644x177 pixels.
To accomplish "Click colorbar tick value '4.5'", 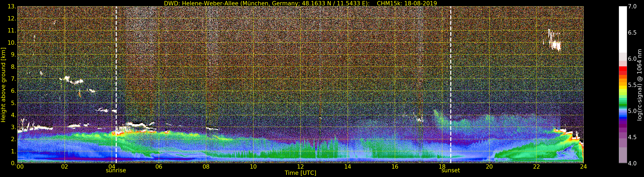I will [632, 137].
